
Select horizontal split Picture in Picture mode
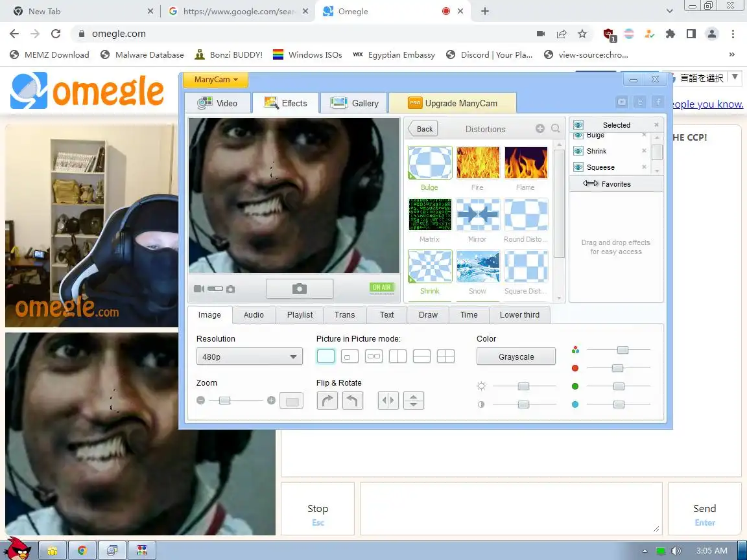[x=421, y=356]
